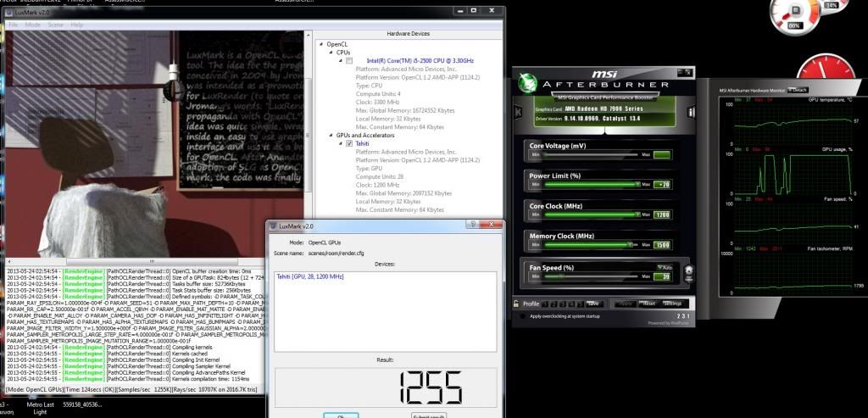Open the Afterburner Settings button
Screen dimensions: 868x418
click(x=672, y=303)
